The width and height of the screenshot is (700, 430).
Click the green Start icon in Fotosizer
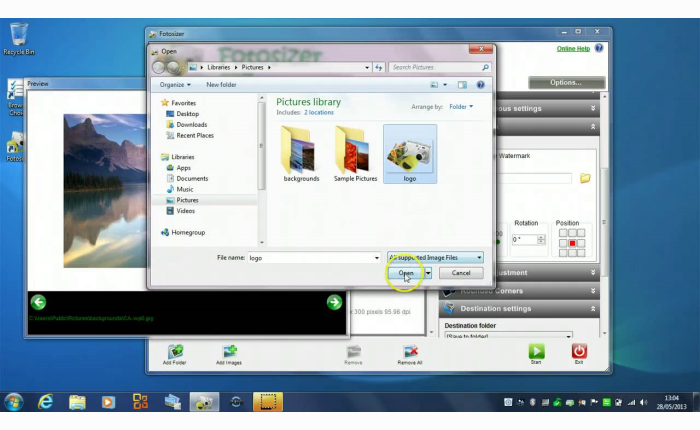click(x=536, y=351)
